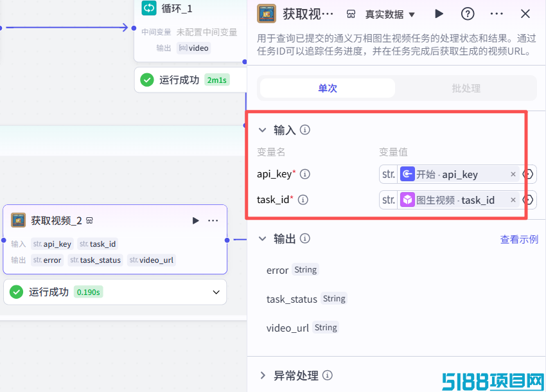
Task: Collapse the 输出 section
Action: click(262, 238)
